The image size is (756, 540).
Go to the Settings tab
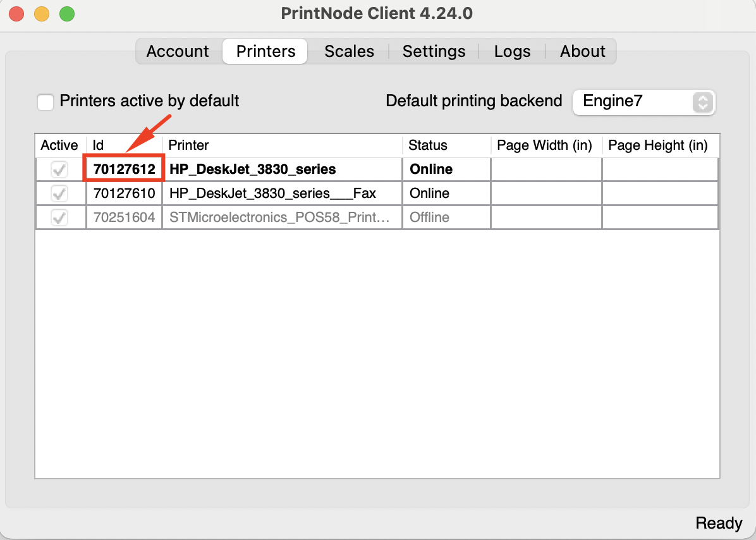click(x=434, y=51)
